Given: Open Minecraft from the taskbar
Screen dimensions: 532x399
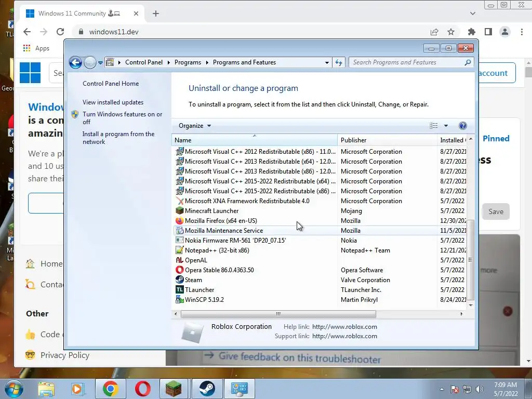Looking at the screenshot, I should coord(174,389).
